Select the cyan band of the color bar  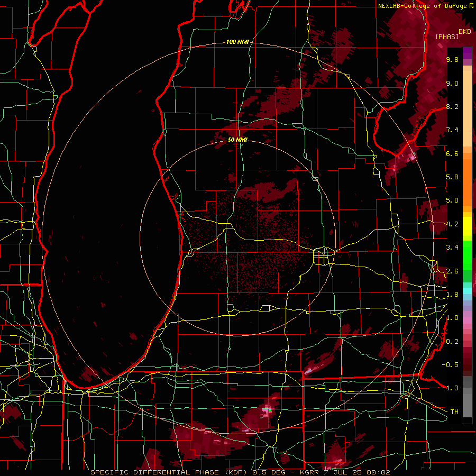pos(467,291)
